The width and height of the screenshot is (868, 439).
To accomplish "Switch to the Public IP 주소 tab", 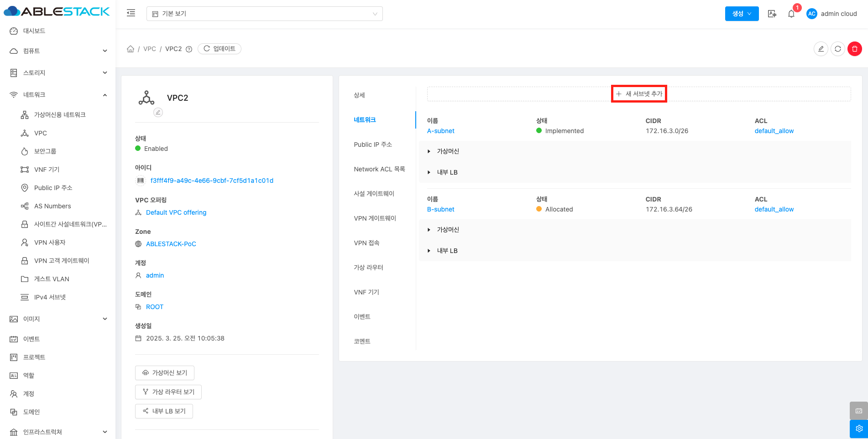I will [373, 145].
